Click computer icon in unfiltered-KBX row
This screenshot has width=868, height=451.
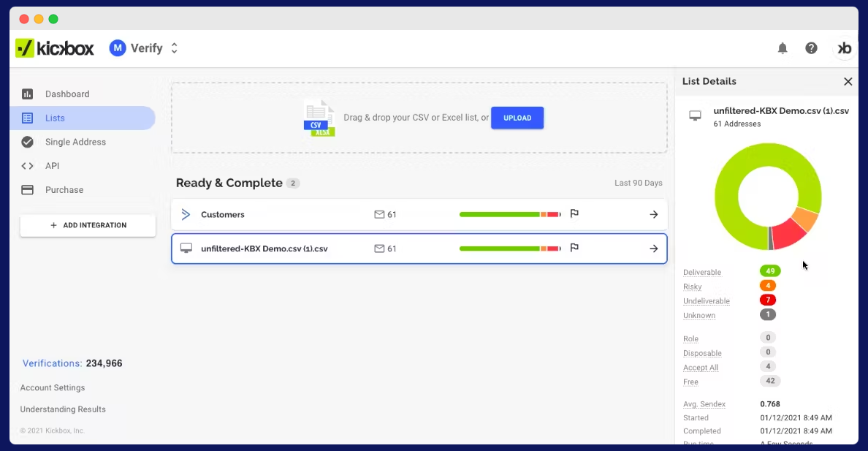(x=186, y=249)
